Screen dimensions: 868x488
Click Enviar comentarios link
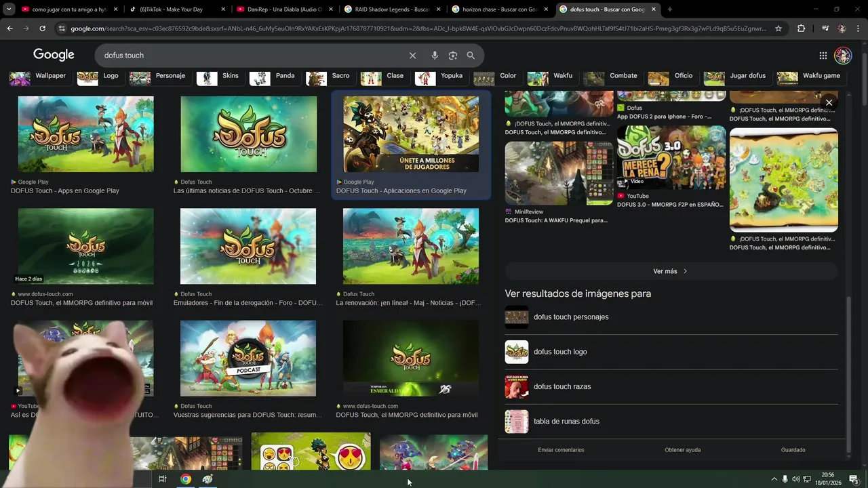(561, 450)
